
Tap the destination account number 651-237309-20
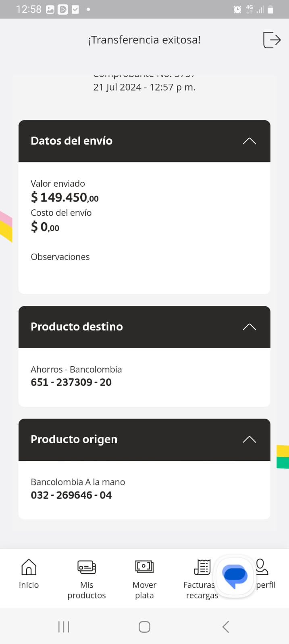(x=71, y=382)
